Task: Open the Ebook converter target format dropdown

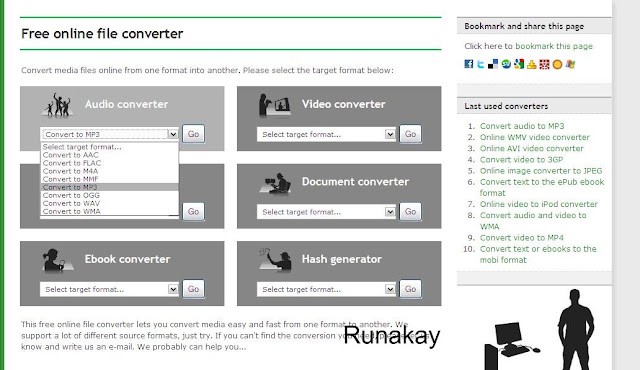Action: (x=109, y=289)
